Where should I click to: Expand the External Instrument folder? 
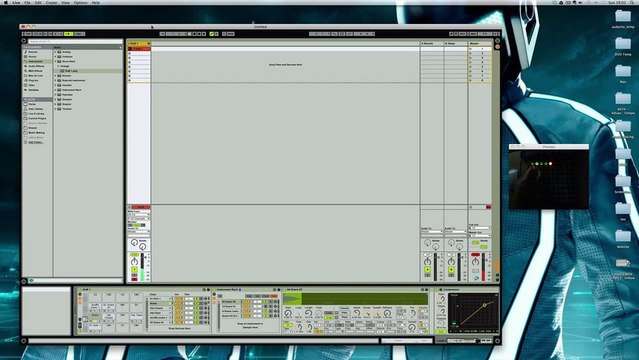[55, 80]
